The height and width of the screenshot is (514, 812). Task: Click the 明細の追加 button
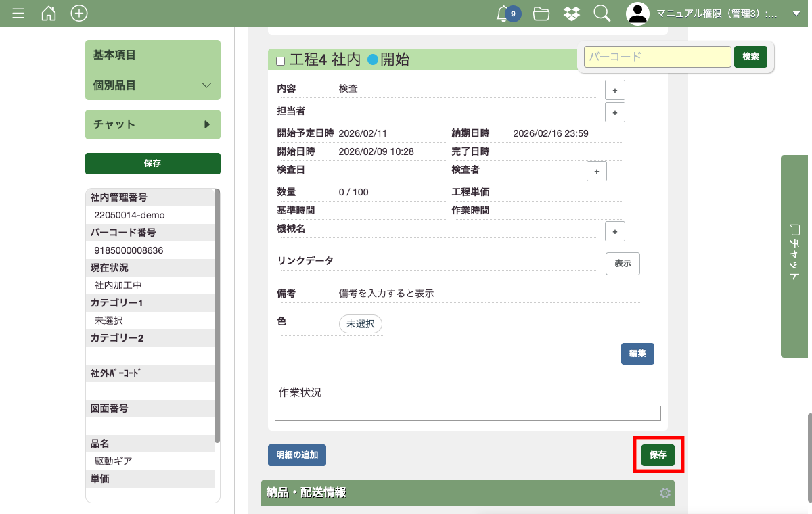297,455
